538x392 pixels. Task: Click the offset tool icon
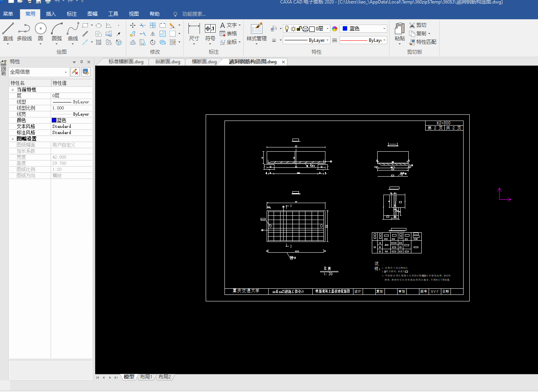pyautogui.click(x=133, y=42)
